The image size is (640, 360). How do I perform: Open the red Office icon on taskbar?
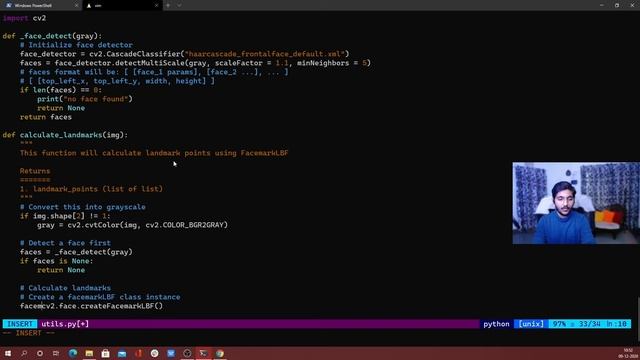(x=138, y=353)
